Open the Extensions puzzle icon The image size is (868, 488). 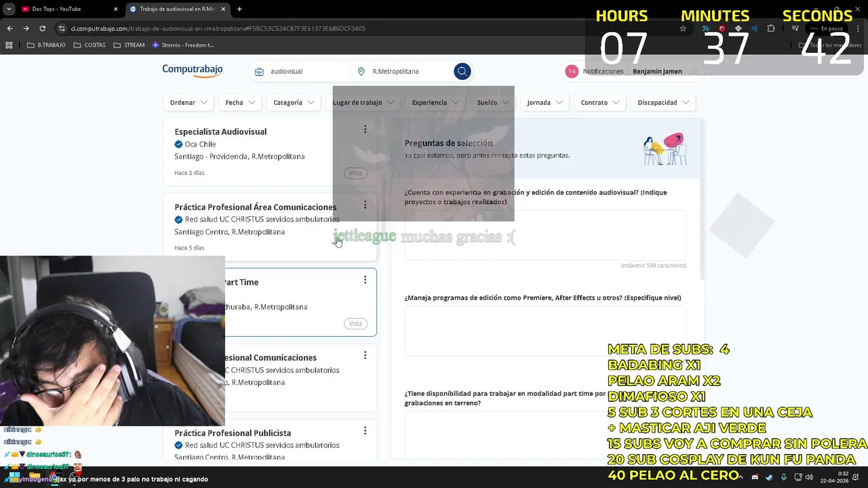pyautogui.click(x=771, y=28)
